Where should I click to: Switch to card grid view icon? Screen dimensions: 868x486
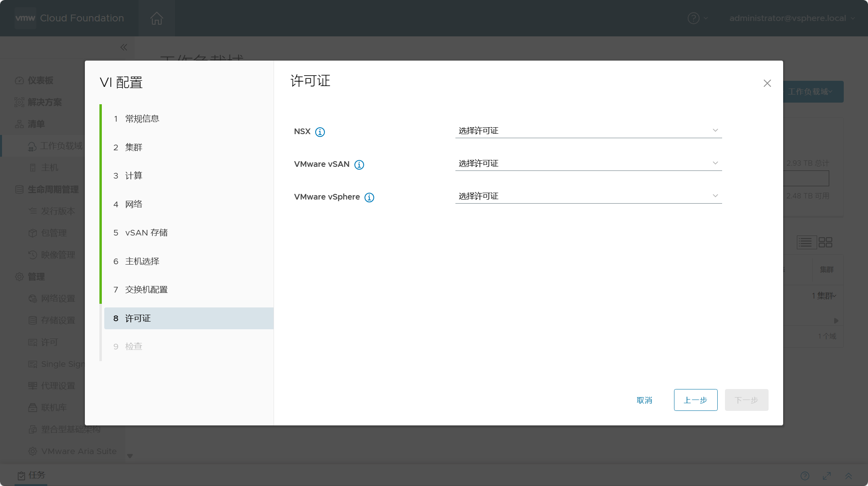(825, 242)
